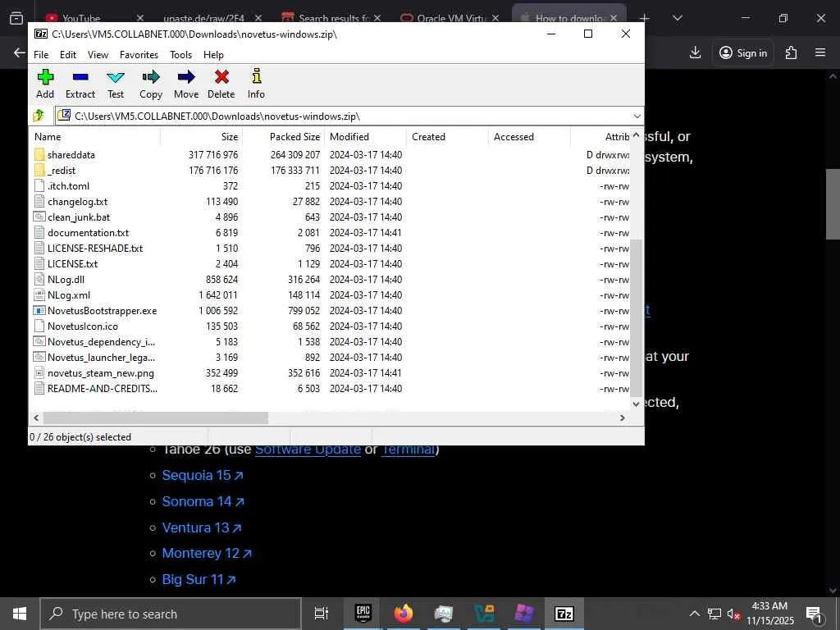The image size is (840, 630).
Task: Sort by Packed Size column header
Action: 283,137
